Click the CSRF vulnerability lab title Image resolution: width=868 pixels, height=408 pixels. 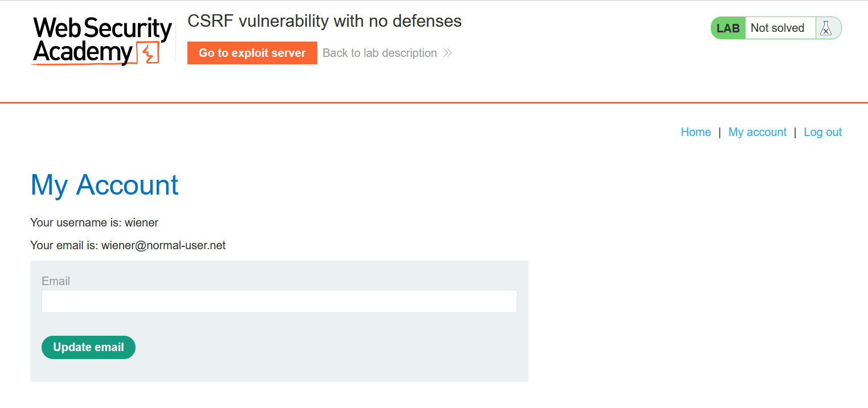click(324, 22)
